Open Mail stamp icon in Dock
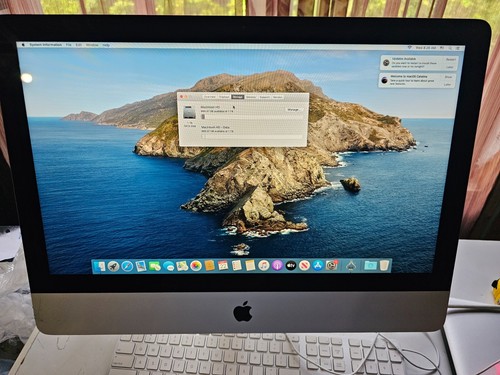Screen dimensions: 500x375 (141, 266)
